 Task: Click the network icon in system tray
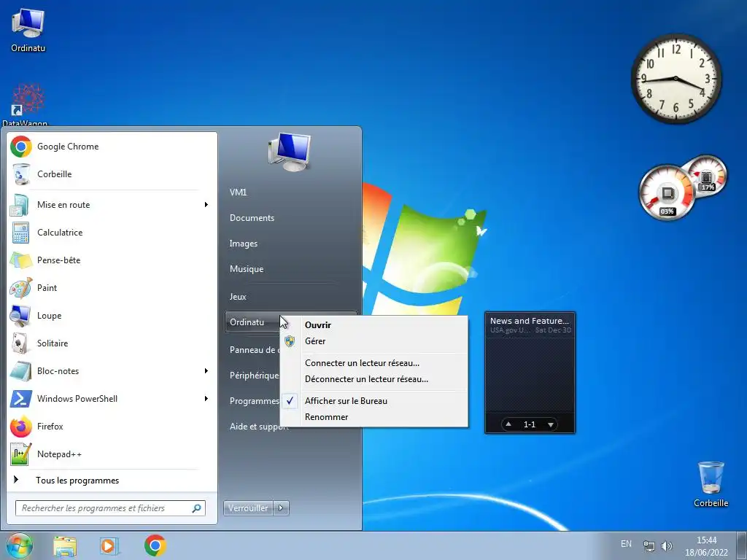[649, 545]
